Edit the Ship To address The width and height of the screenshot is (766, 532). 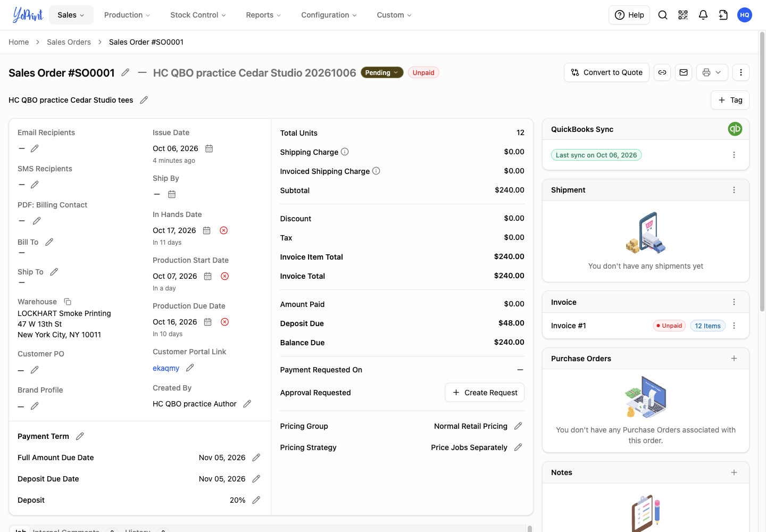pyautogui.click(x=54, y=272)
